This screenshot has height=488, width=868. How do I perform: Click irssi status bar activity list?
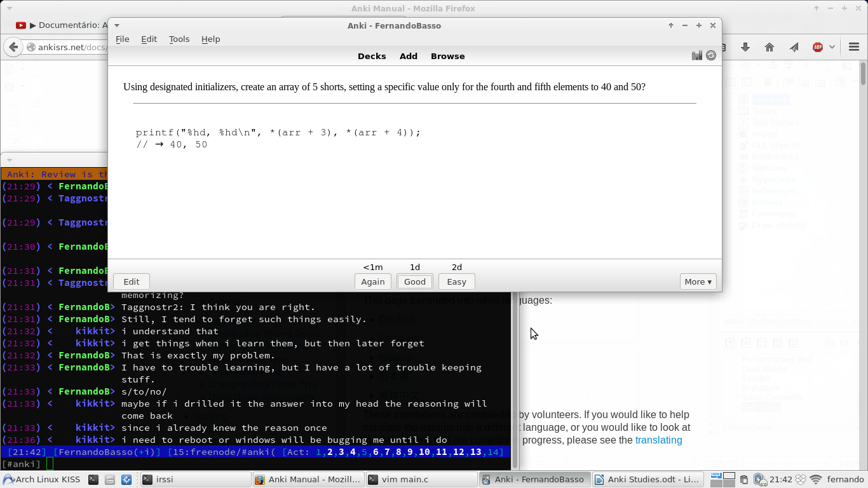(393, 452)
